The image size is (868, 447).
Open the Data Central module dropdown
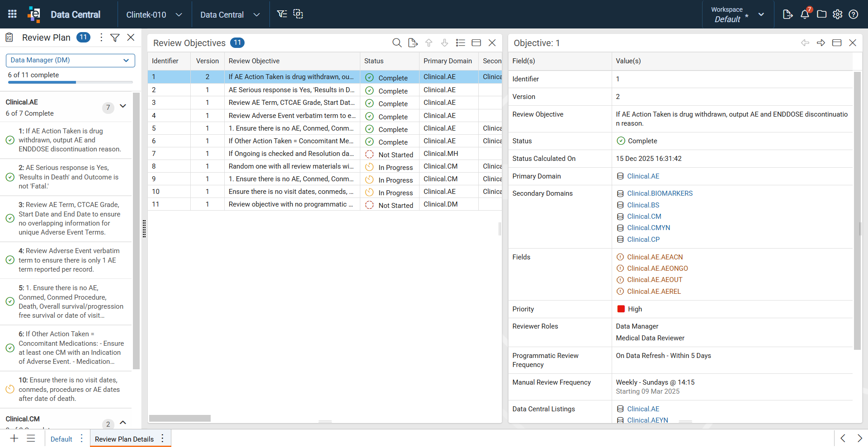point(230,14)
